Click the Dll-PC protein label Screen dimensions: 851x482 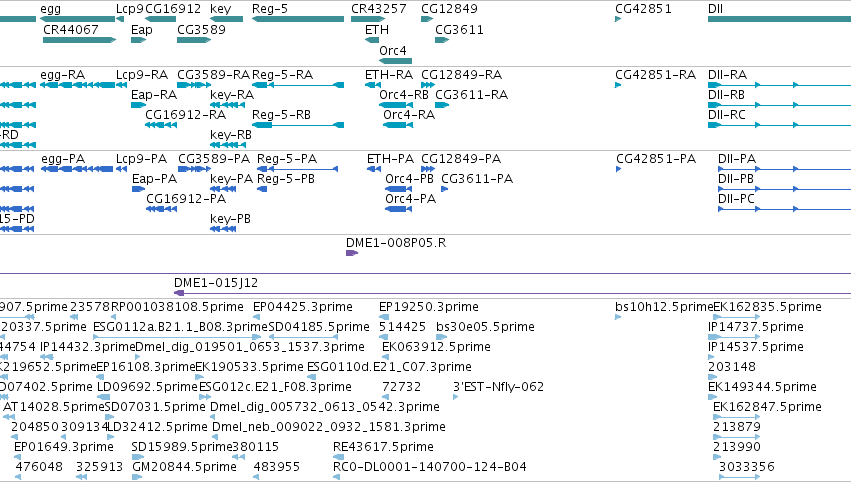pyautogui.click(x=736, y=199)
